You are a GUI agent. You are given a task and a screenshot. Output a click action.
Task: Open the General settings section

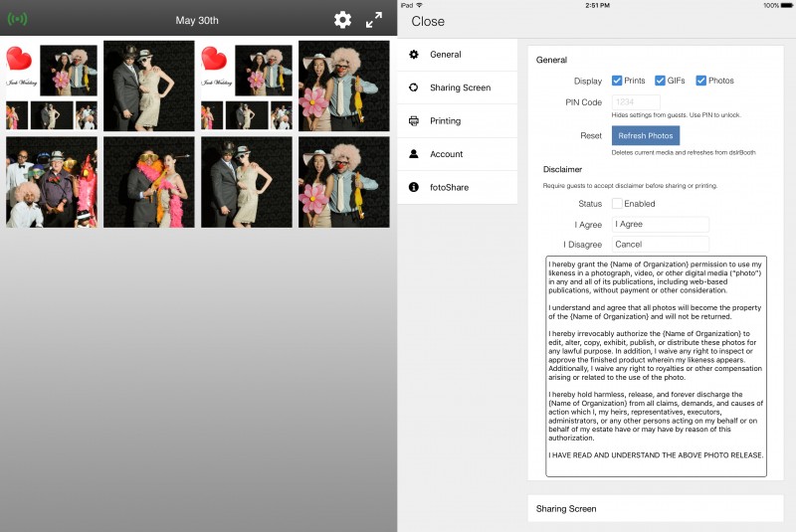tap(458, 55)
